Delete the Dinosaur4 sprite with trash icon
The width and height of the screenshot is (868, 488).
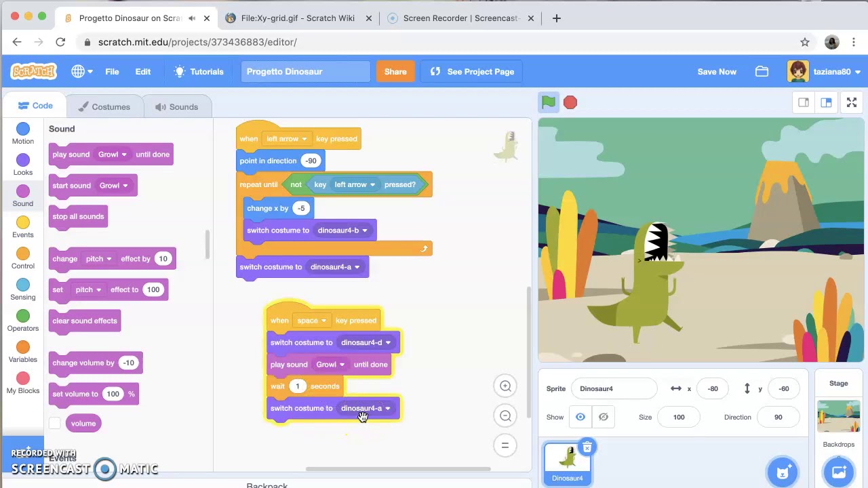(x=587, y=447)
